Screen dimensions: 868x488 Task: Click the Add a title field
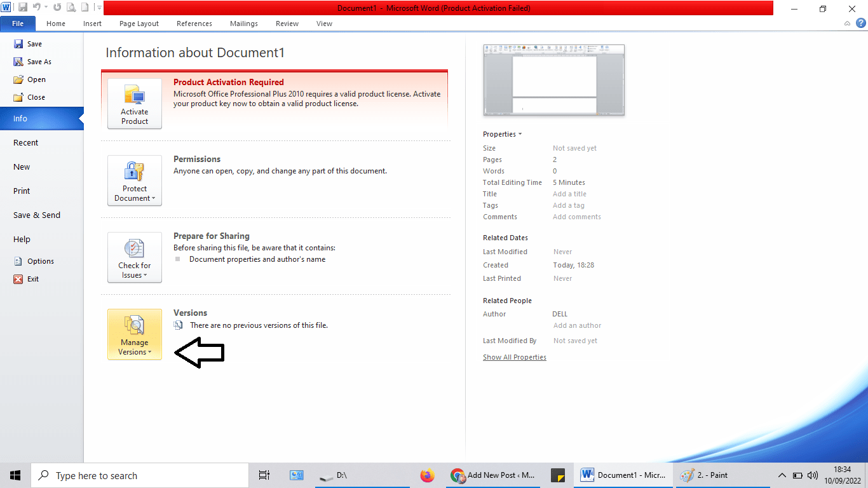click(570, 194)
